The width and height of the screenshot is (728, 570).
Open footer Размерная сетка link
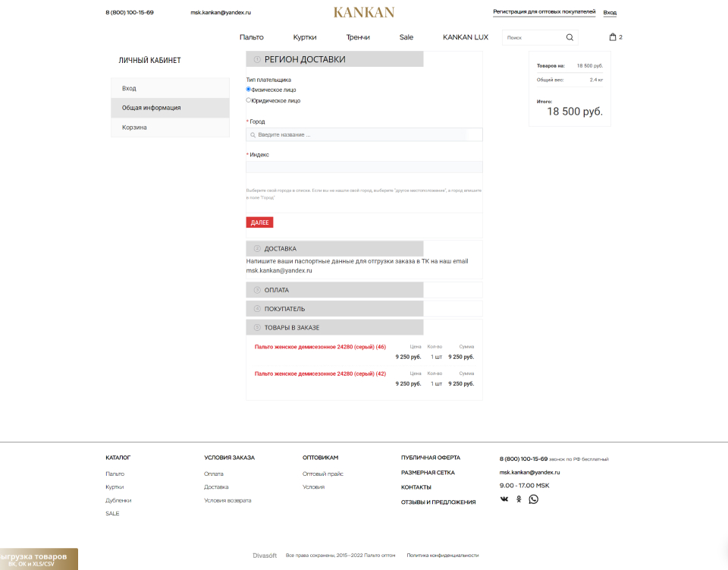pyautogui.click(x=428, y=472)
